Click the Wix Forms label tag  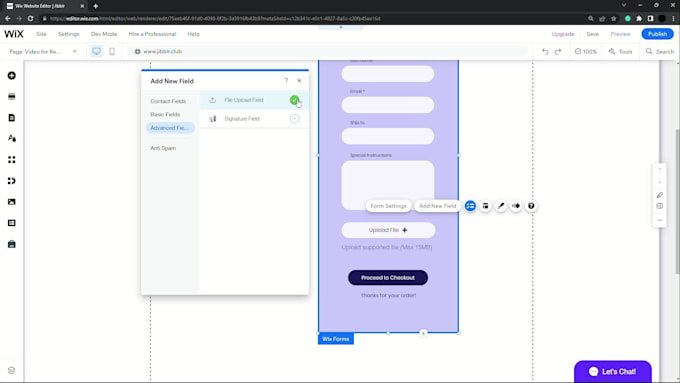tap(336, 339)
